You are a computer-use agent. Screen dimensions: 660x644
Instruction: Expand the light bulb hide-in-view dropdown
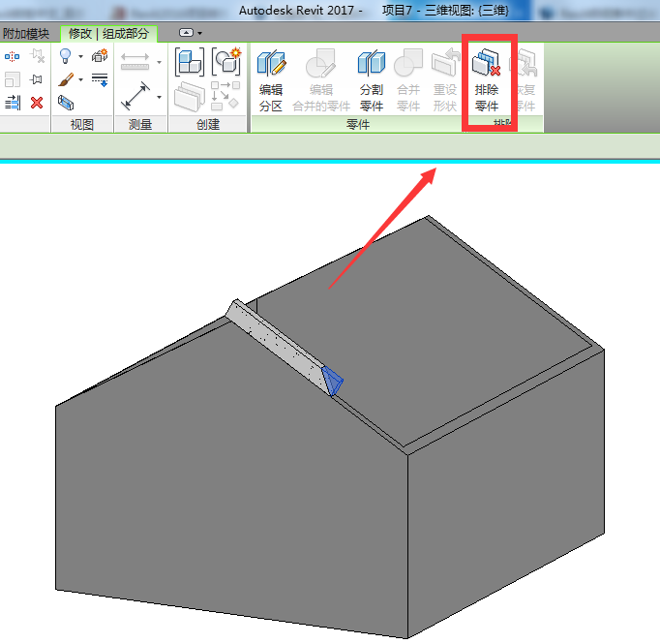(x=80, y=57)
